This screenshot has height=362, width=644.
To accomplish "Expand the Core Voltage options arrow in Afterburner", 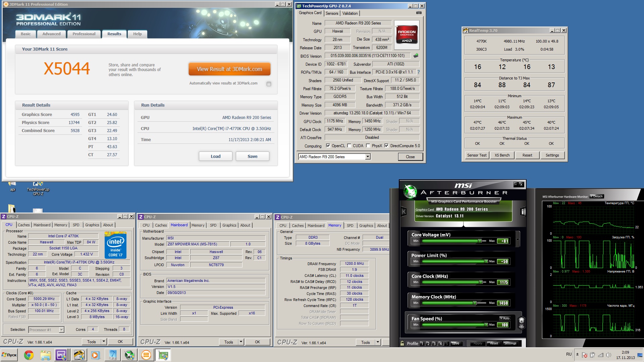I will [x=518, y=239].
